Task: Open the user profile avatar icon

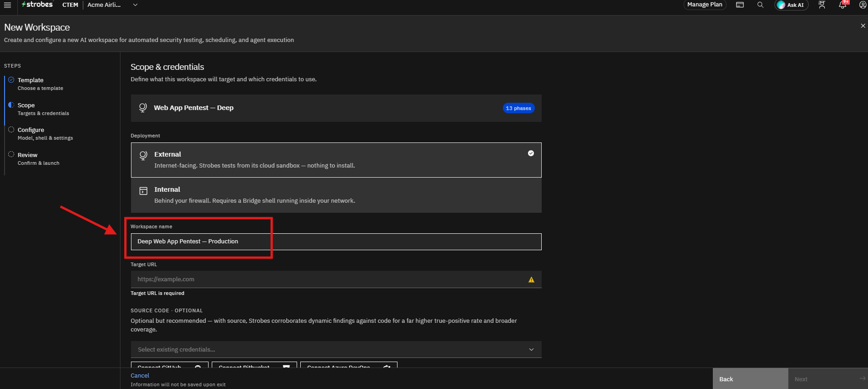Action: (863, 5)
